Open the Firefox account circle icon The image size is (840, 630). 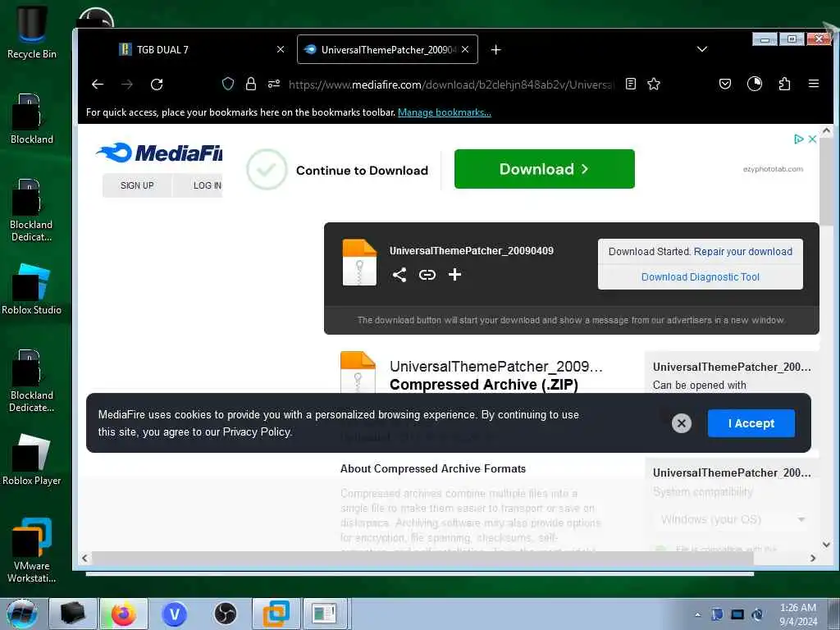point(755,84)
